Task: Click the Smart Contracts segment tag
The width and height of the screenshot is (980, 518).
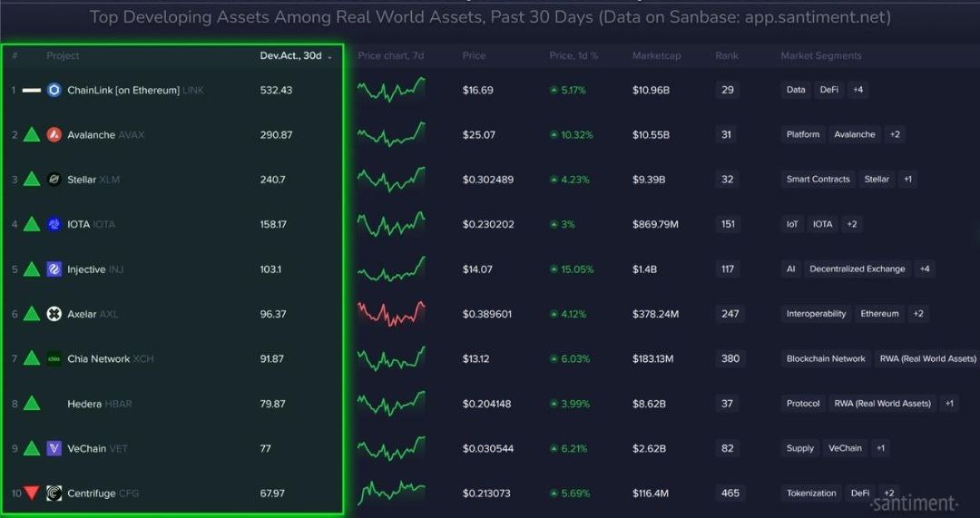Action: point(818,180)
